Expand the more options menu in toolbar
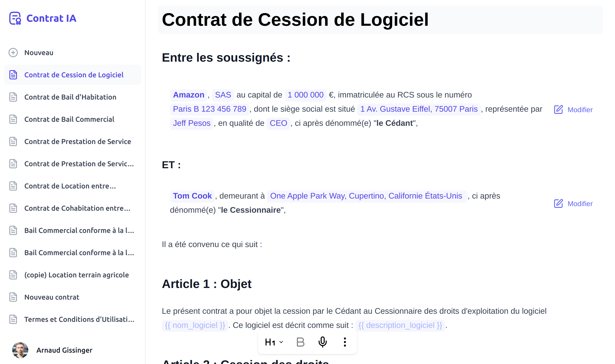The width and height of the screenshot is (615, 364). [345, 342]
